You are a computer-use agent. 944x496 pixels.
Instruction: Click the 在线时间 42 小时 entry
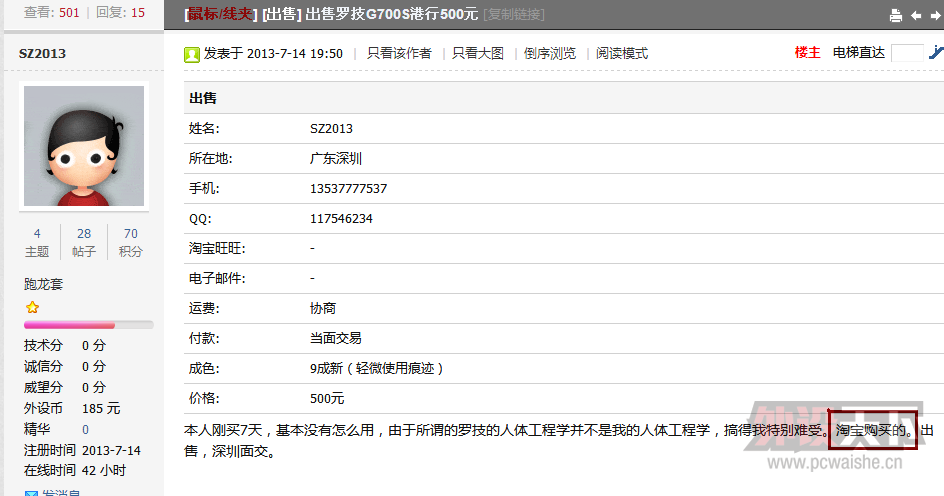coord(75,470)
